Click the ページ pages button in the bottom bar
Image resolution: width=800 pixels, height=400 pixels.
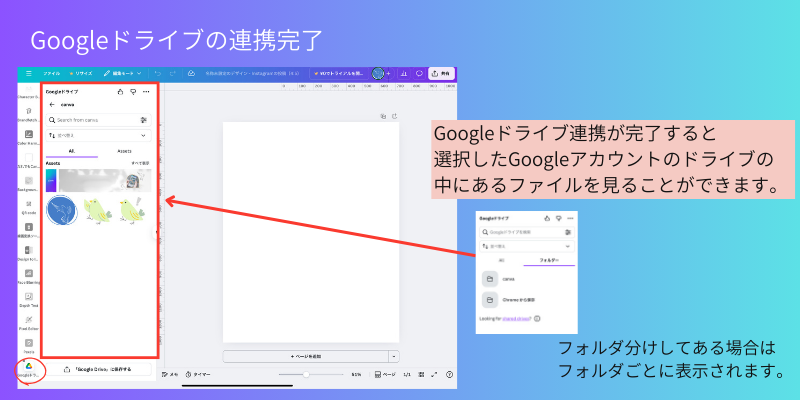[385, 374]
